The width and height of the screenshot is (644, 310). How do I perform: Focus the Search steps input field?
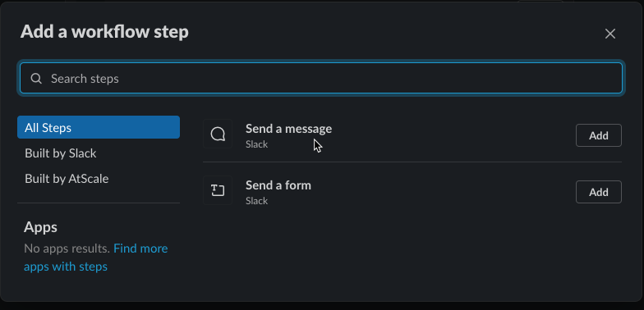pyautogui.click(x=320, y=79)
